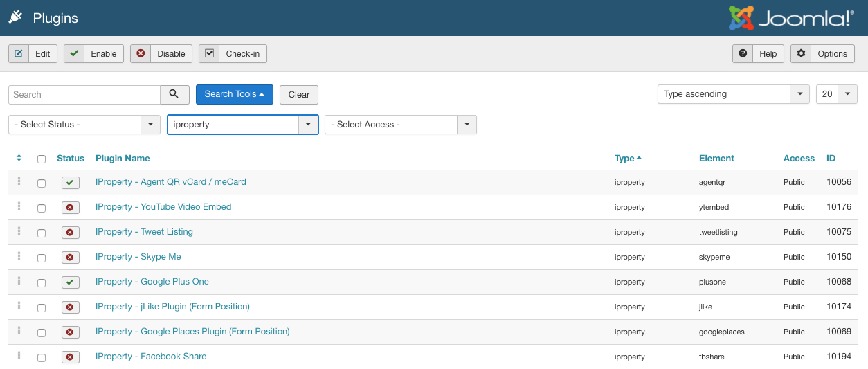Enable Skype Me via red status icon
Viewport: 868px width, 369px height.
tap(71, 258)
